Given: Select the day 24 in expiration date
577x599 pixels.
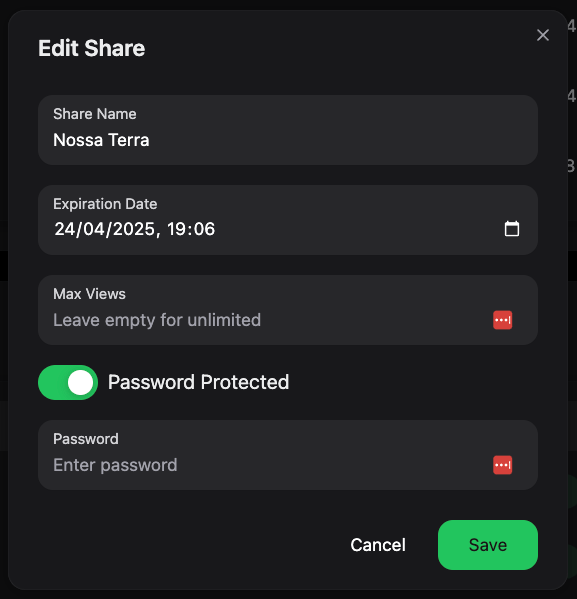Looking at the screenshot, I should [64, 229].
